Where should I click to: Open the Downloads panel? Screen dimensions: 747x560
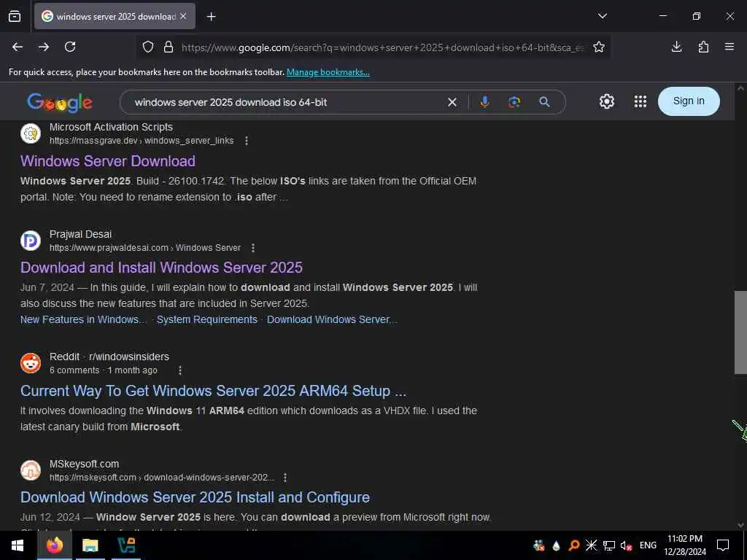676,47
